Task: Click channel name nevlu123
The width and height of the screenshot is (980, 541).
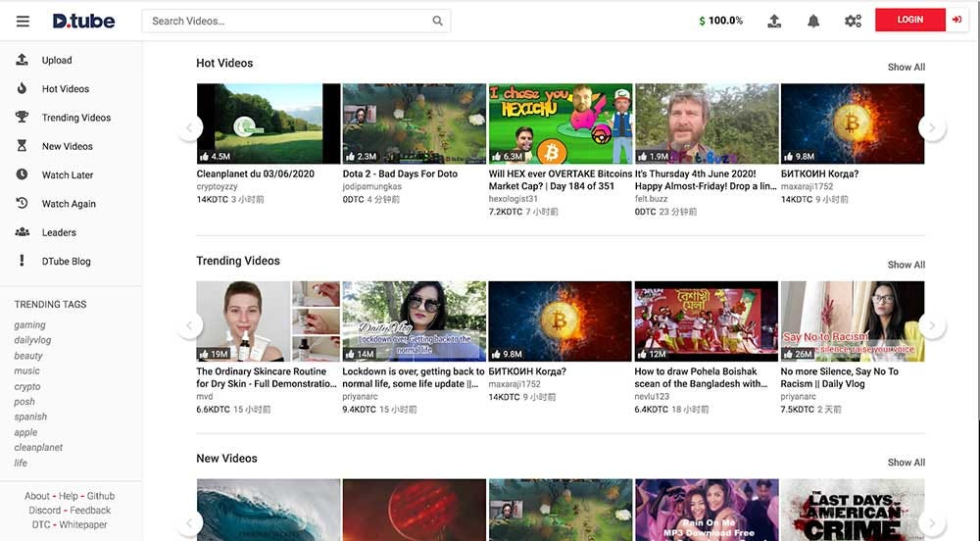Action: tap(652, 396)
